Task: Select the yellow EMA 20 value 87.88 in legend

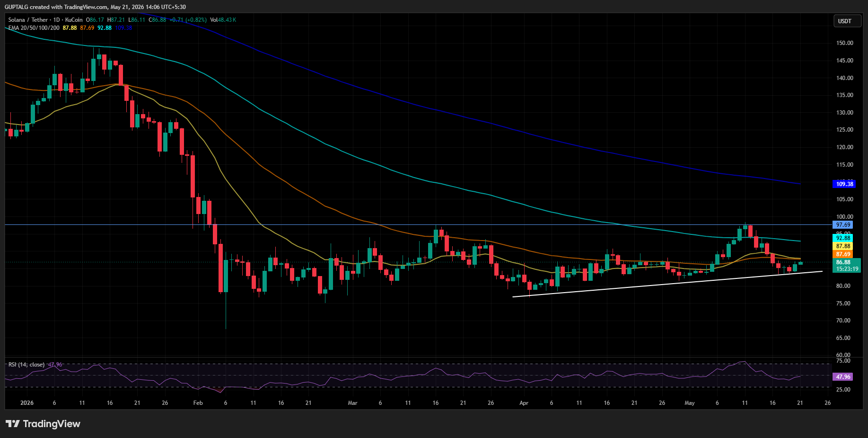Action: [70, 28]
